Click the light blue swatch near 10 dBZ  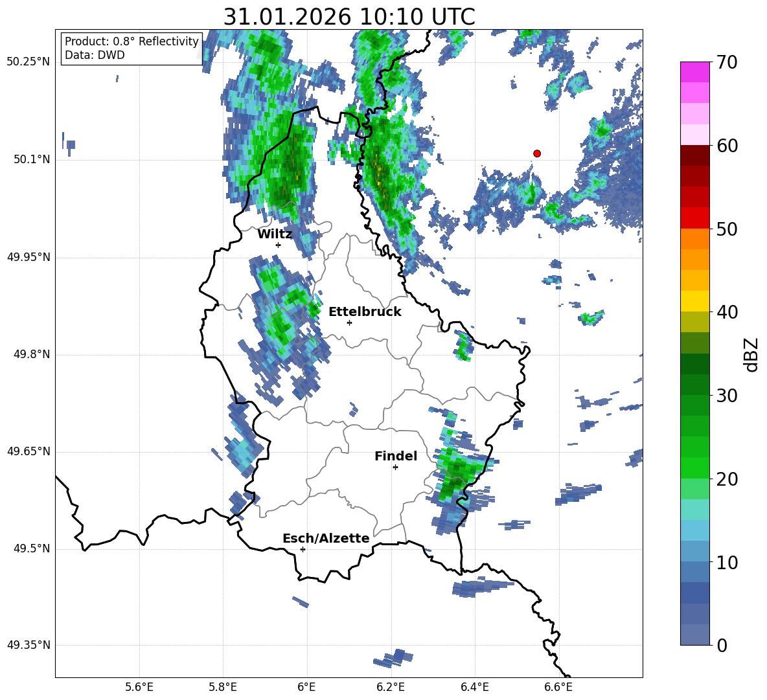[694, 551]
